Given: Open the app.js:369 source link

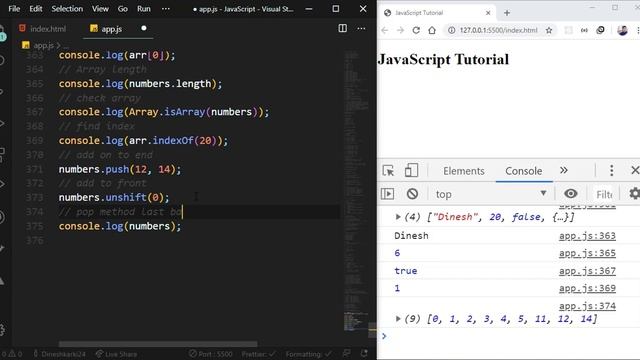Looking at the screenshot, I should click(x=587, y=288).
